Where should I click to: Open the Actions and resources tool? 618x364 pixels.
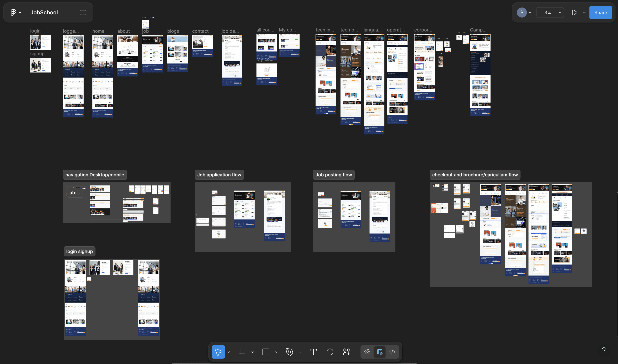point(347,352)
